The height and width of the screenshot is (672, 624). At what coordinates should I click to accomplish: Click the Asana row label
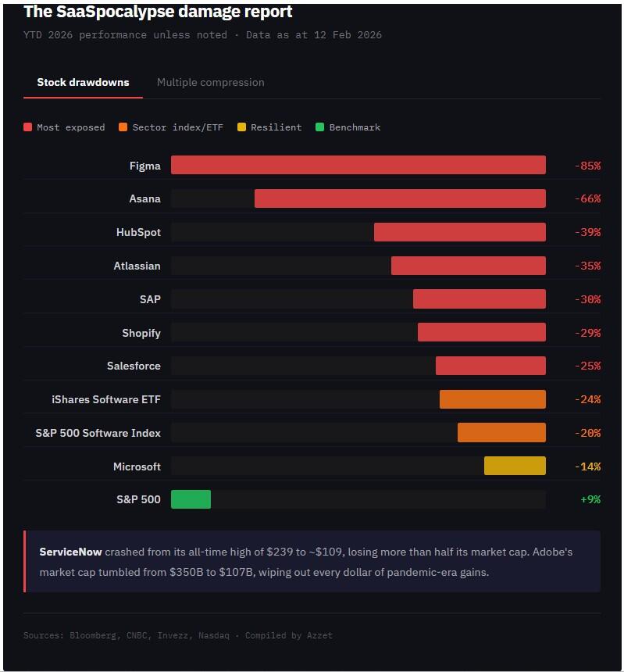145,198
